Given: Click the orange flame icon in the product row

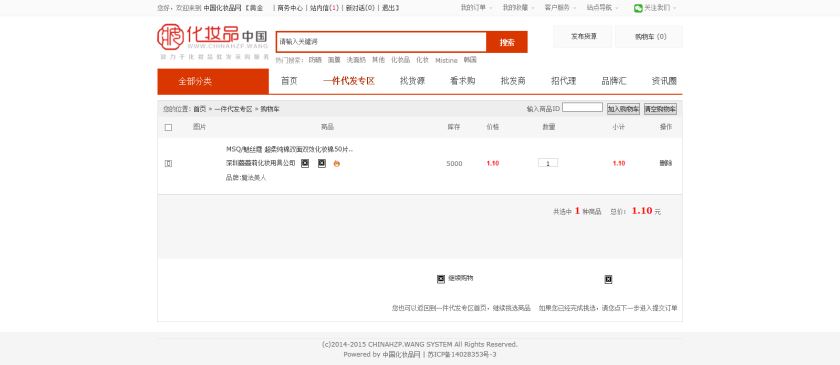Looking at the screenshot, I should point(336,164).
